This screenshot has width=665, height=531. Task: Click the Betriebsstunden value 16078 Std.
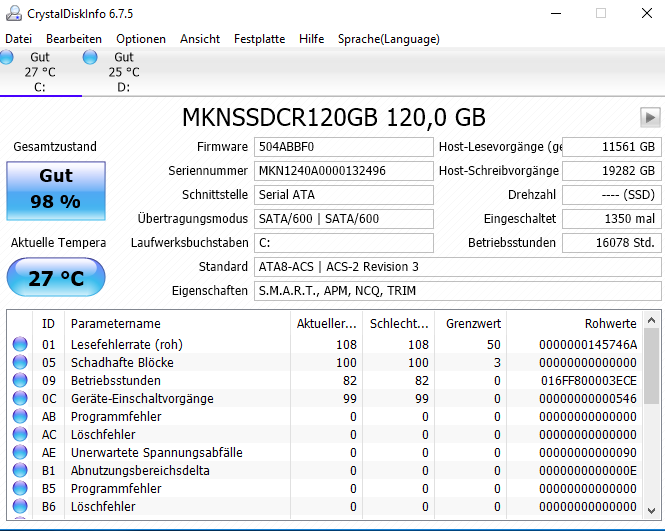coord(612,243)
